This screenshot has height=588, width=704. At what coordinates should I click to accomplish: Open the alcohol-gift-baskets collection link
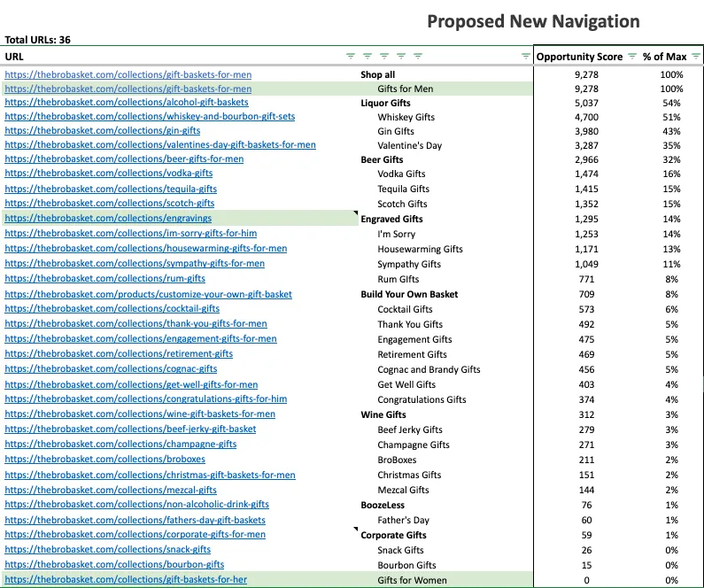point(127,103)
